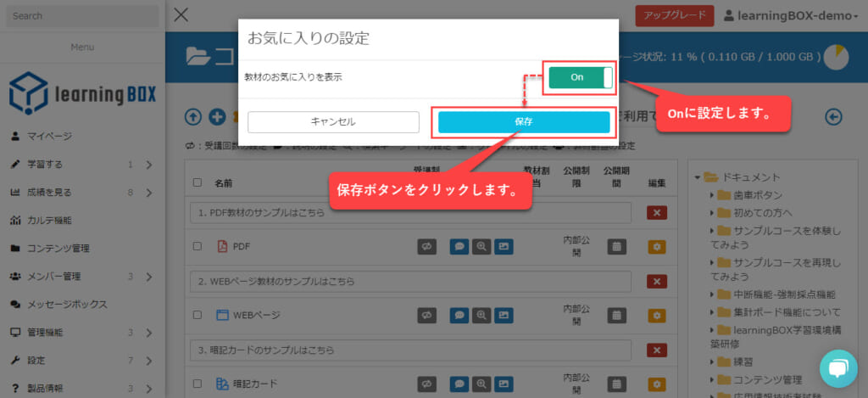The image size is (868, 398).
Task: Click the 保存 save button
Action: (x=524, y=122)
